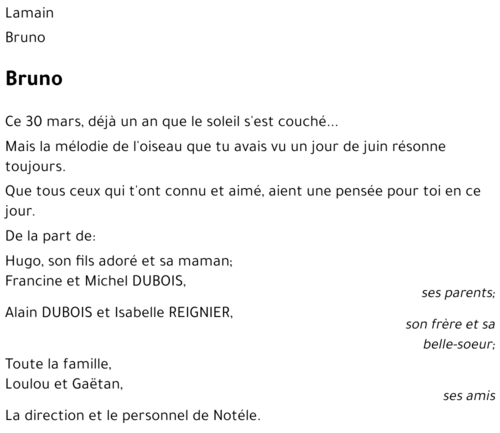Click 'Alain DUBOIS et Isabelle REIGNIER,' line

[x=119, y=312]
